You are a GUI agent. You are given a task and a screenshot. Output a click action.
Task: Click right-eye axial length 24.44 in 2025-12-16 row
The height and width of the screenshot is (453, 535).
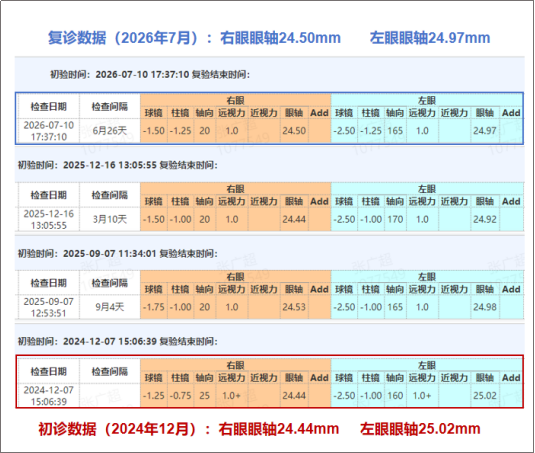(x=294, y=219)
